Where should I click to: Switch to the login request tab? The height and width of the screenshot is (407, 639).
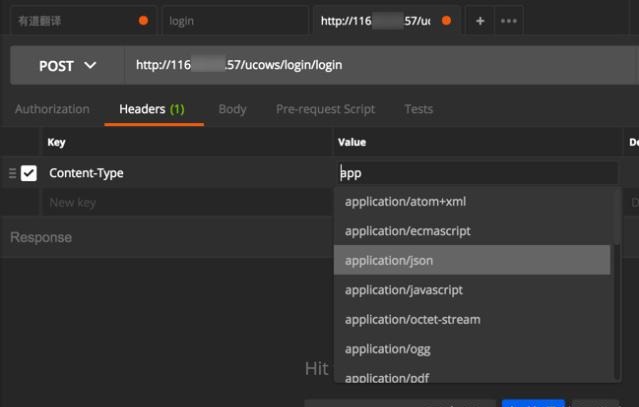tap(234, 20)
